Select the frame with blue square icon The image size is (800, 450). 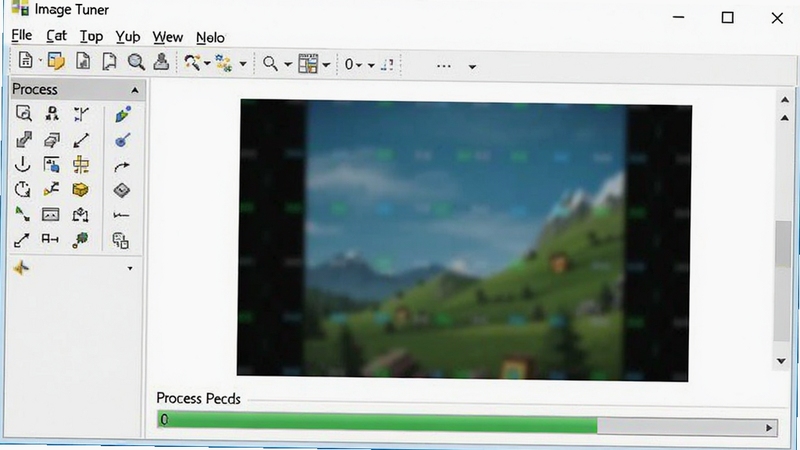coord(51,164)
